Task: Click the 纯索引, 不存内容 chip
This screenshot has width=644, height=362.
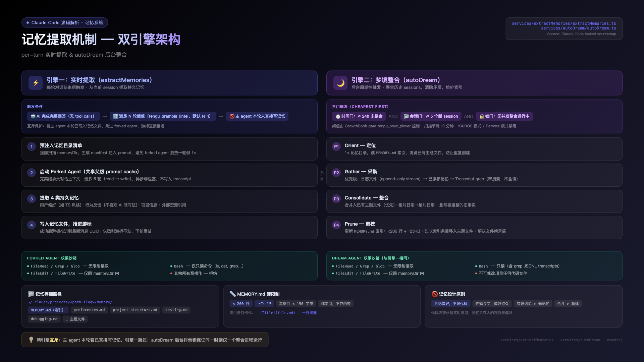Action: point(336,304)
